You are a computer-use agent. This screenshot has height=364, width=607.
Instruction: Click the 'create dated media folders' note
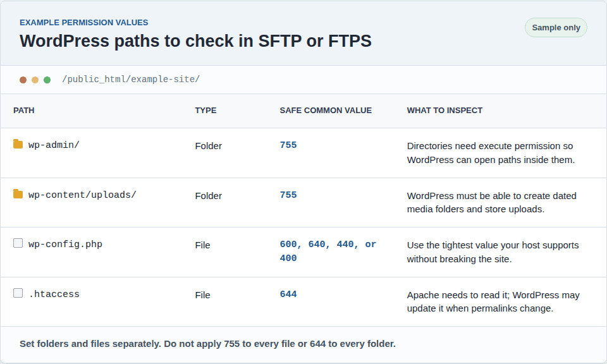[491, 202]
